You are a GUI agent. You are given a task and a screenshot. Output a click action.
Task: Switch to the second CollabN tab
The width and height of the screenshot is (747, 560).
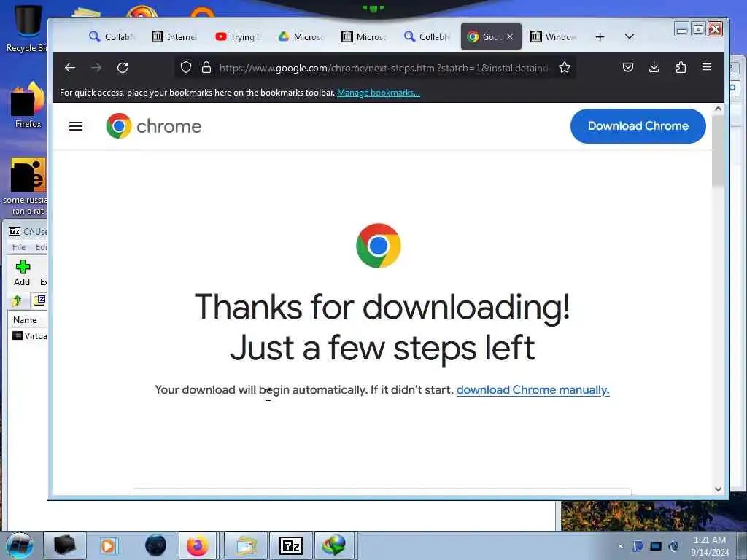pos(427,36)
